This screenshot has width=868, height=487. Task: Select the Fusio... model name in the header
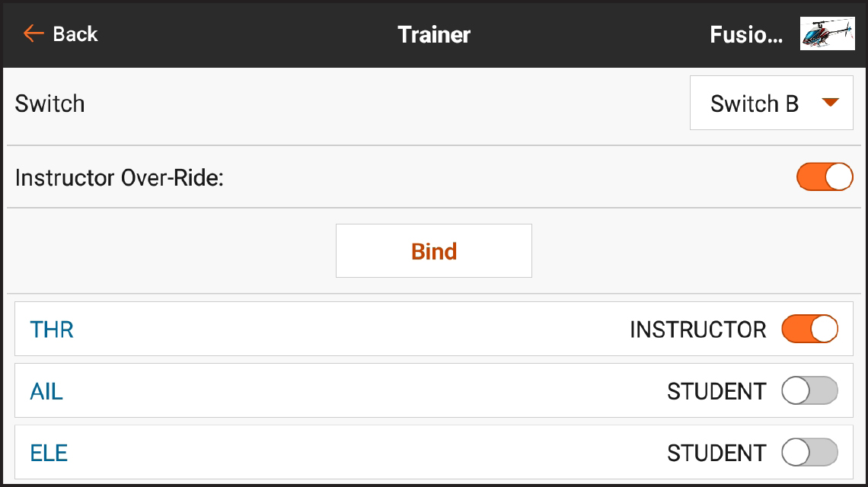tap(745, 33)
